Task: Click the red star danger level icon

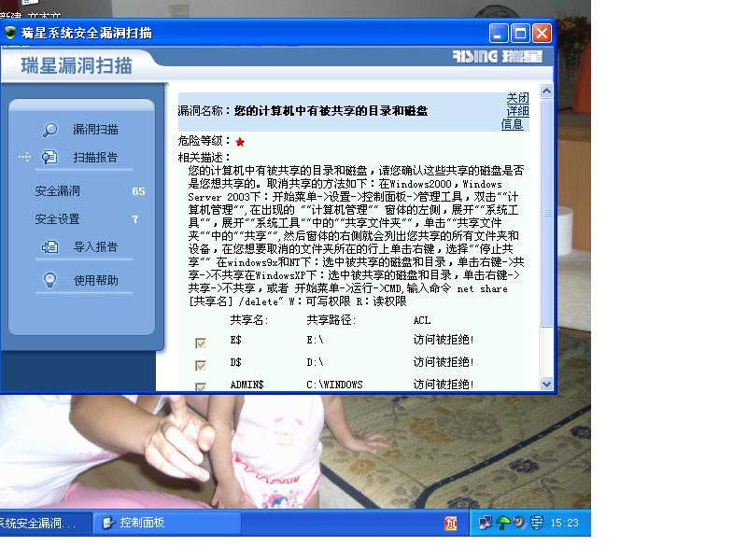Action: pyautogui.click(x=240, y=142)
